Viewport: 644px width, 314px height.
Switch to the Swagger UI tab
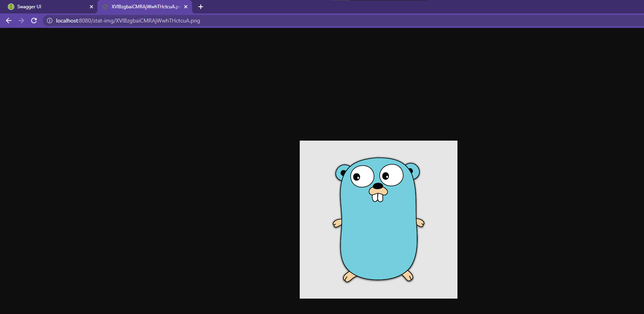tap(49, 7)
